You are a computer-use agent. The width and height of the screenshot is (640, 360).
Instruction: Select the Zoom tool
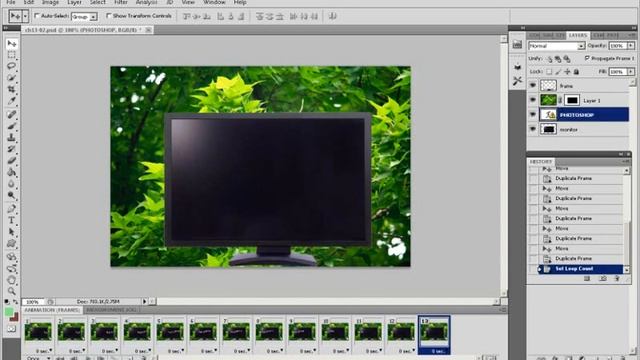tap(11, 291)
